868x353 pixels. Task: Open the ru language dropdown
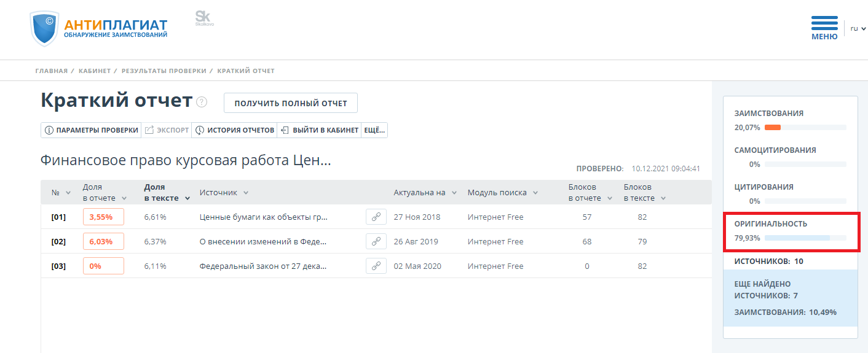(x=858, y=28)
